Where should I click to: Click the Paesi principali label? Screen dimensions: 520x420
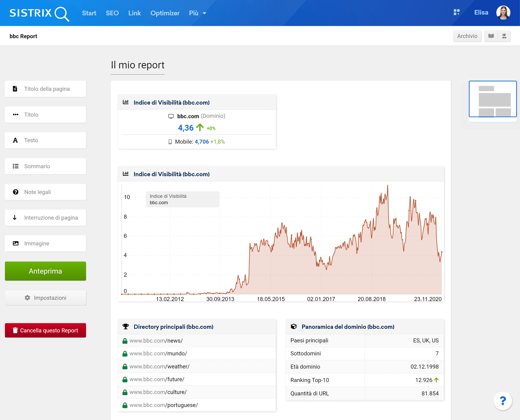pyautogui.click(x=309, y=340)
